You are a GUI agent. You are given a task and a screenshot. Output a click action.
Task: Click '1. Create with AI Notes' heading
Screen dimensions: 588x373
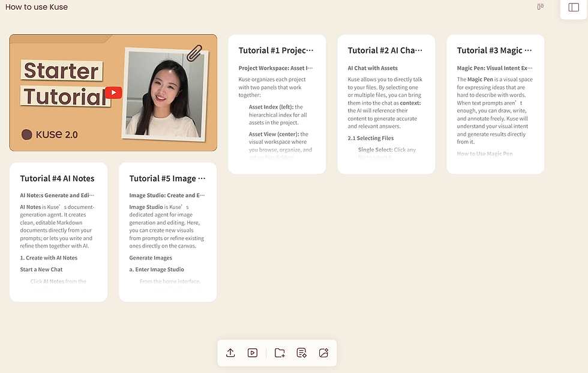(49, 258)
